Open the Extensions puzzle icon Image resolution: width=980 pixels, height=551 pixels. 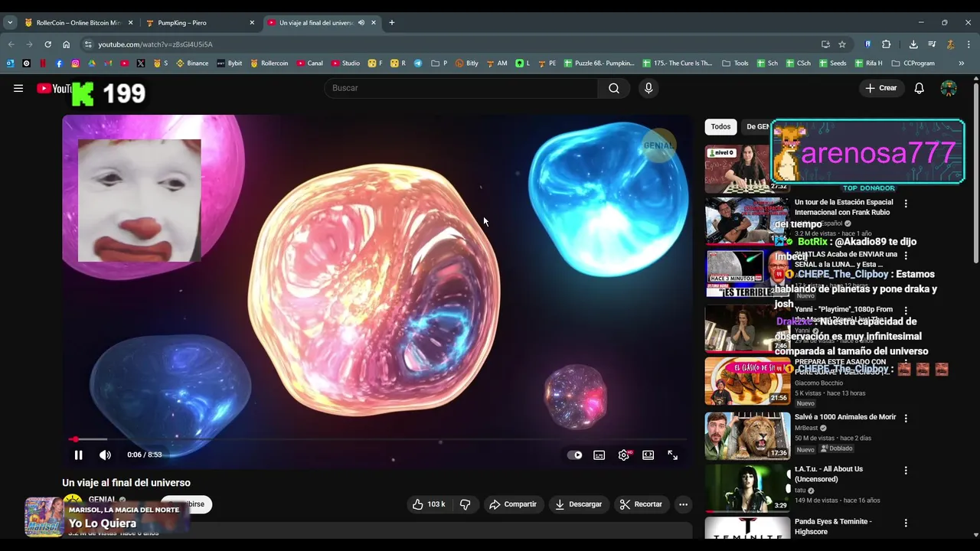(887, 44)
